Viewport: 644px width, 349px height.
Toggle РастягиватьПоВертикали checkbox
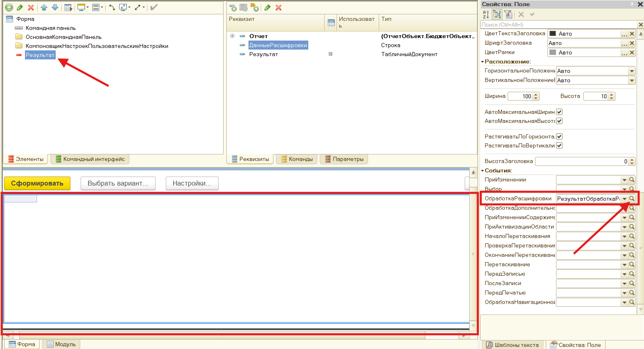[559, 145]
